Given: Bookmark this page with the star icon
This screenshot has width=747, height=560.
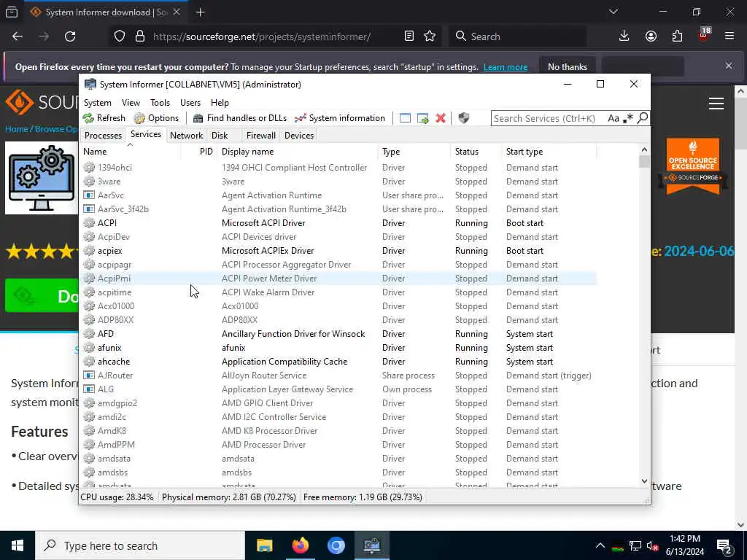Looking at the screenshot, I should [x=430, y=36].
